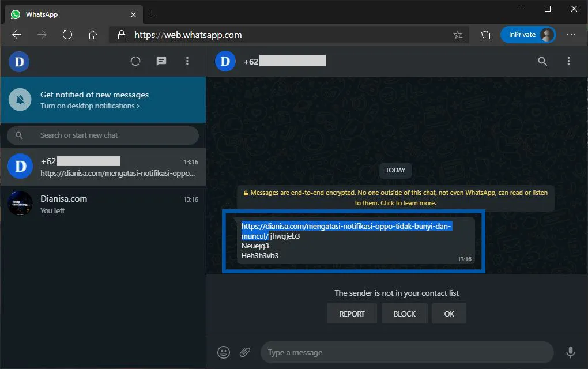Open a new browser tab
Image resolution: width=588 pixels, height=369 pixels.
point(152,14)
